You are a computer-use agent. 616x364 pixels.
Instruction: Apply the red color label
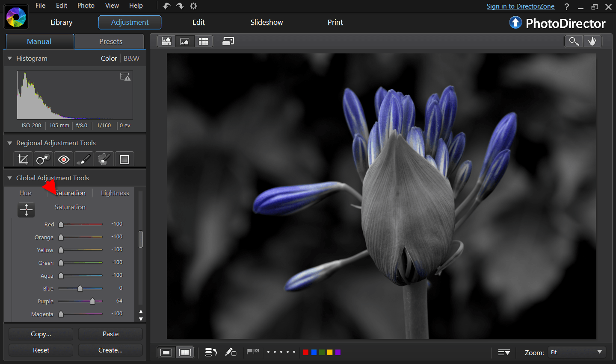[x=306, y=352]
